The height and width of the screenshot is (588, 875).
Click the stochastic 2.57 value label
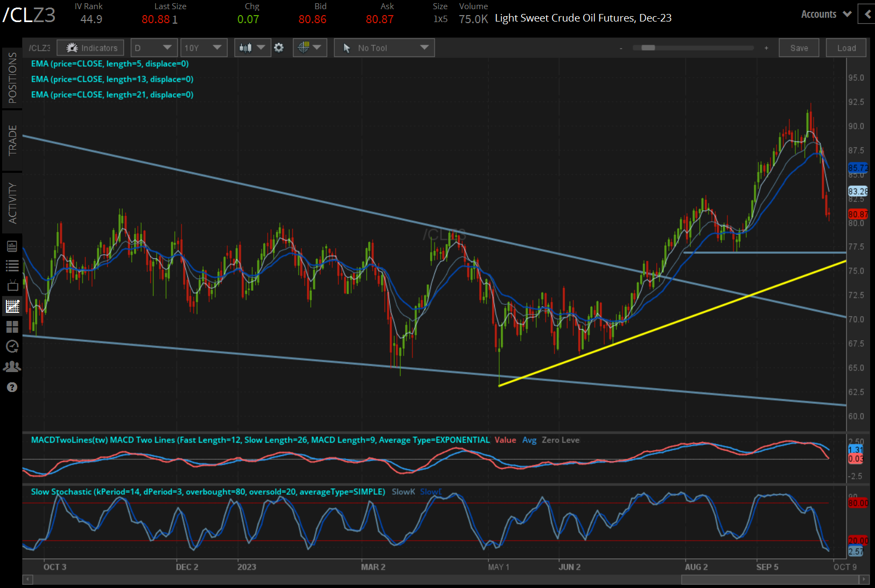(x=856, y=551)
